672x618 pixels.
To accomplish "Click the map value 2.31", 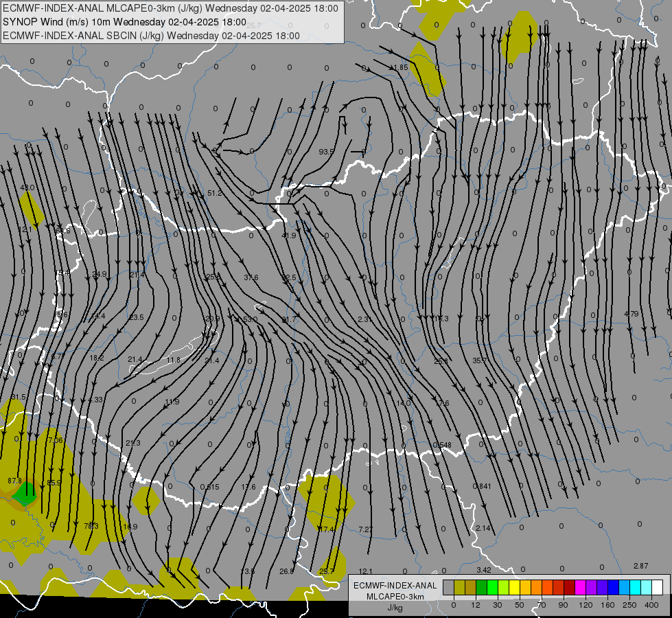I will coord(364,319).
